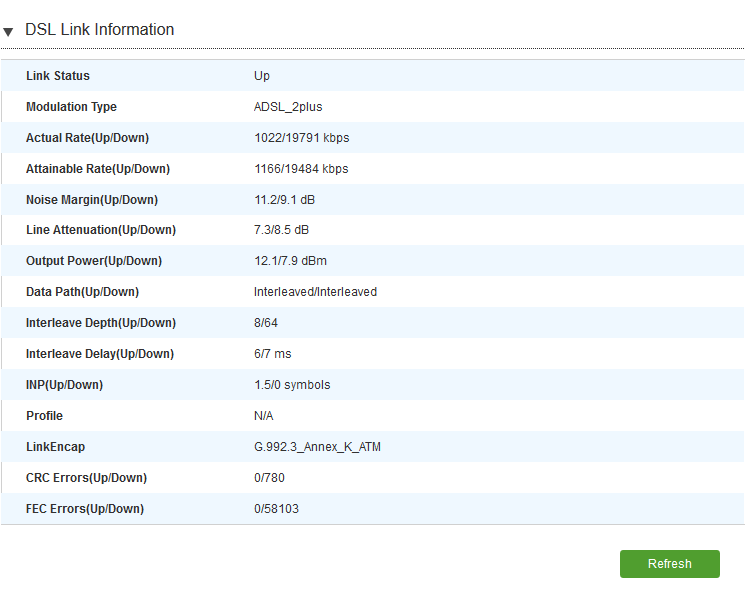
Task: Collapse the DSL Link Information section triangle
Action: click(8, 32)
